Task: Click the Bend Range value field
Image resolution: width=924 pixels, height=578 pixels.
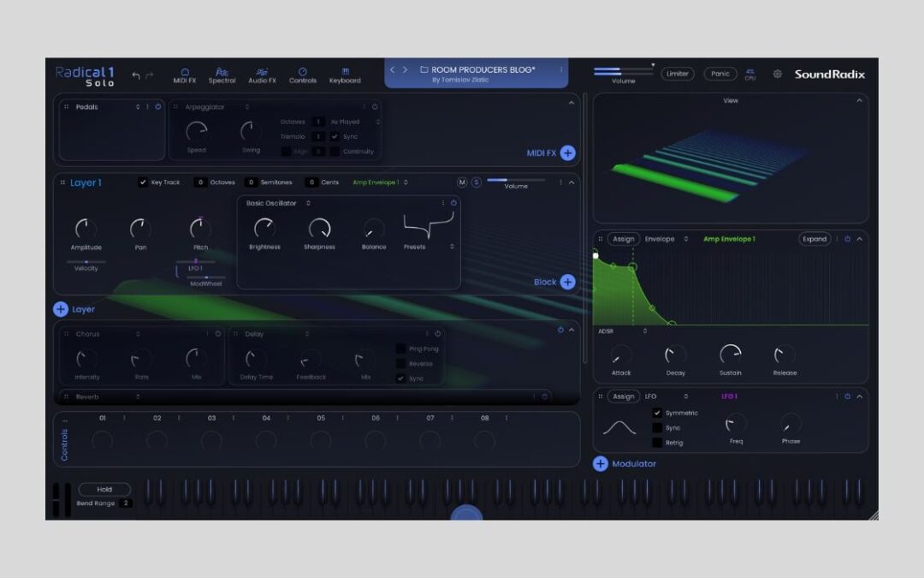Action: click(126, 504)
